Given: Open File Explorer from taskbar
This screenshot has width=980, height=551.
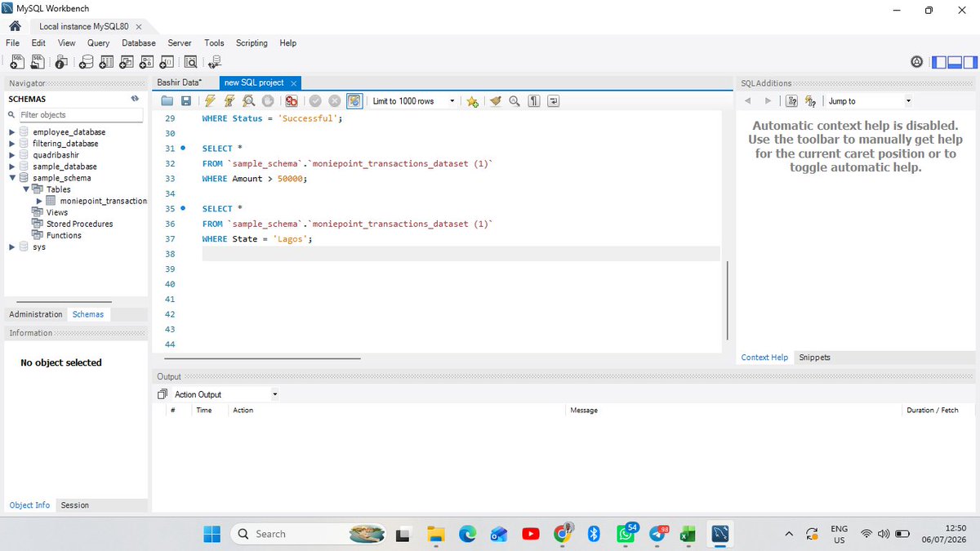Looking at the screenshot, I should click(x=435, y=534).
